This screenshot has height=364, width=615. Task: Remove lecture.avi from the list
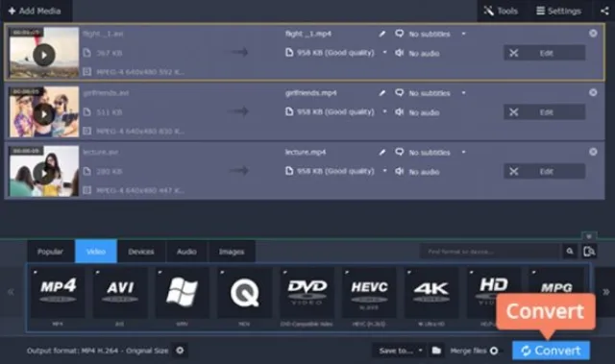coord(593,152)
